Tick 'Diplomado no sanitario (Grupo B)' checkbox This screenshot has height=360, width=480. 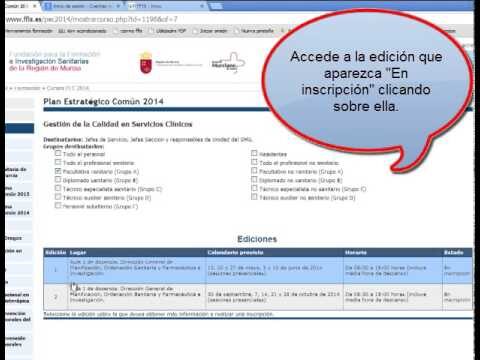[254, 180]
